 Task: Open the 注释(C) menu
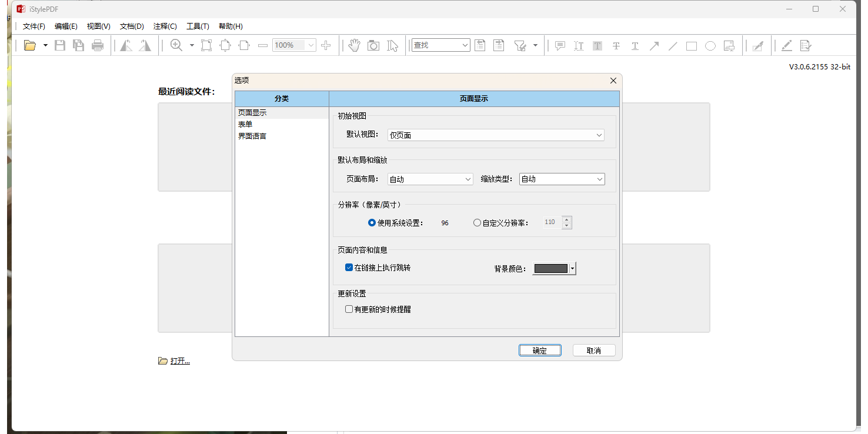pyautogui.click(x=165, y=26)
